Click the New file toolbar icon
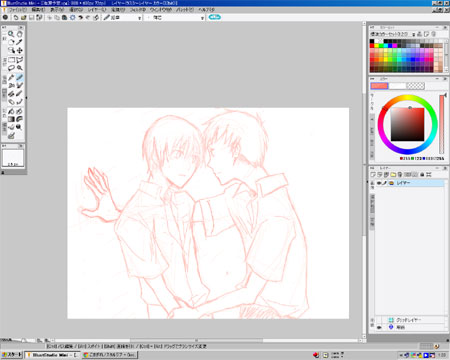This screenshot has height=360, width=450. click(x=16, y=17)
